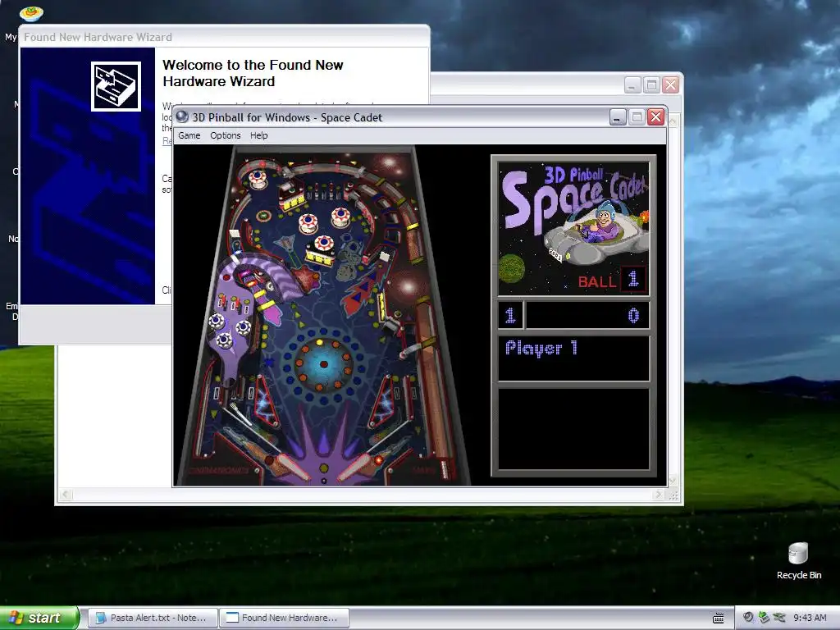This screenshot has width=840, height=630.
Task: Select the pasta bowl desktop icon
Action: point(31,13)
